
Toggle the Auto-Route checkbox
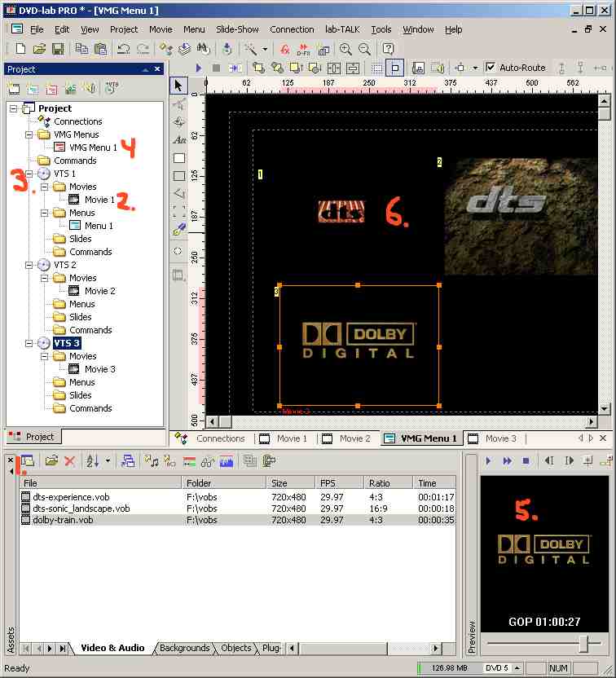tap(491, 68)
